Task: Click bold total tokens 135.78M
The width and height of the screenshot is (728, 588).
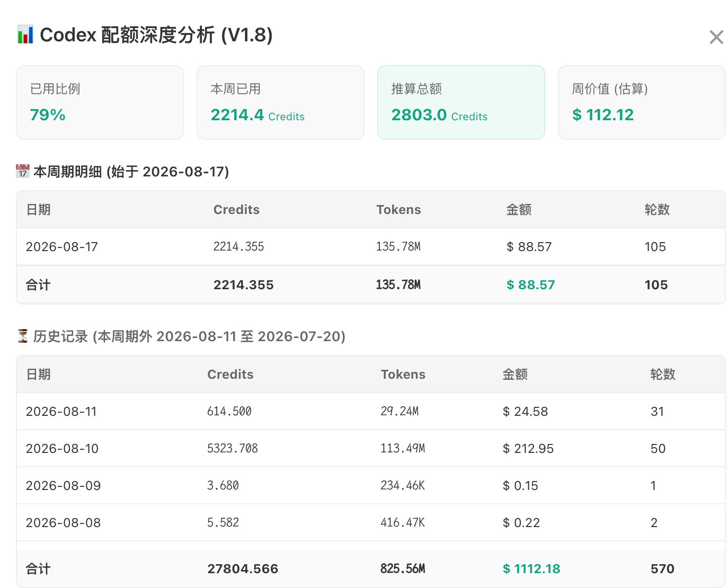Action: (398, 285)
